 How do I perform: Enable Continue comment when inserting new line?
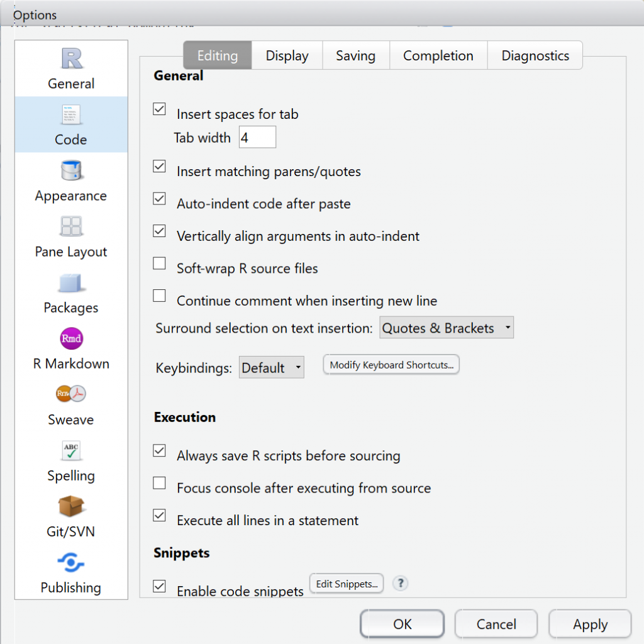(159, 296)
